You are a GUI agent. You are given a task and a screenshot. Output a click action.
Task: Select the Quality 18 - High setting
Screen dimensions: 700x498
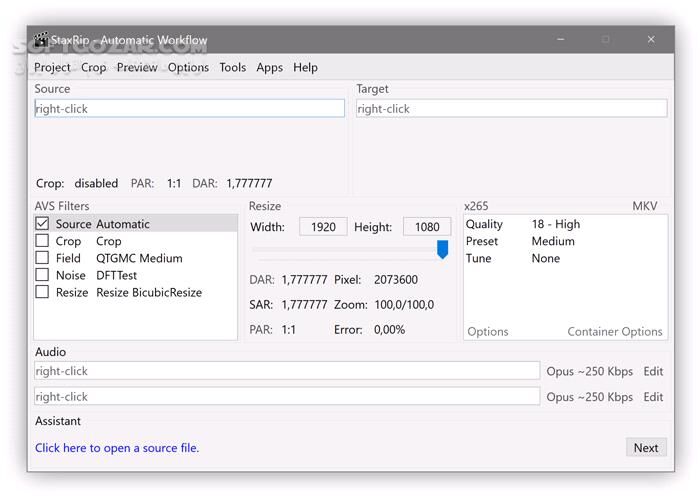[x=555, y=224]
